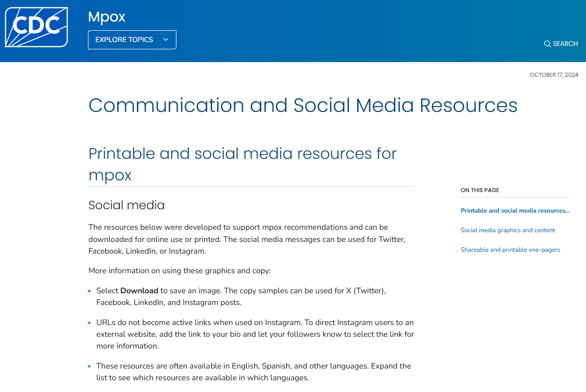Jump to Printable and social media resources section
Image resolution: width=586 pixels, height=392 pixels.
[x=515, y=211]
